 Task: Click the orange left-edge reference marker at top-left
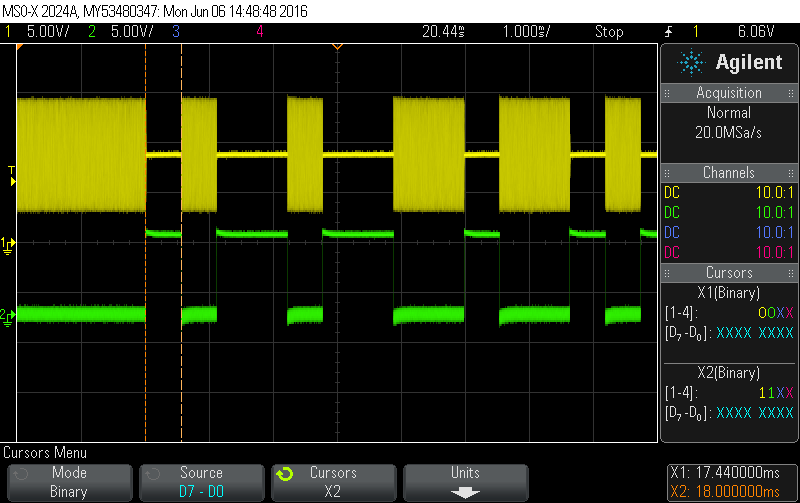(19, 47)
